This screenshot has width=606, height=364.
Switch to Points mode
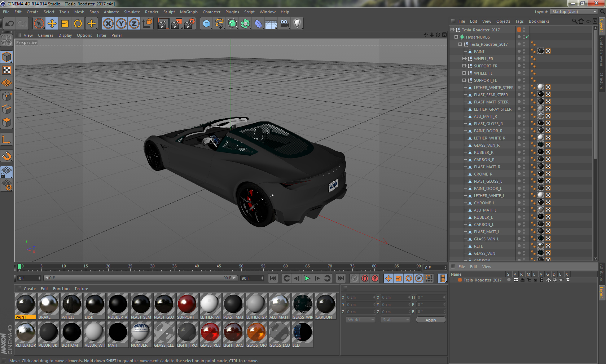(x=6, y=96)
